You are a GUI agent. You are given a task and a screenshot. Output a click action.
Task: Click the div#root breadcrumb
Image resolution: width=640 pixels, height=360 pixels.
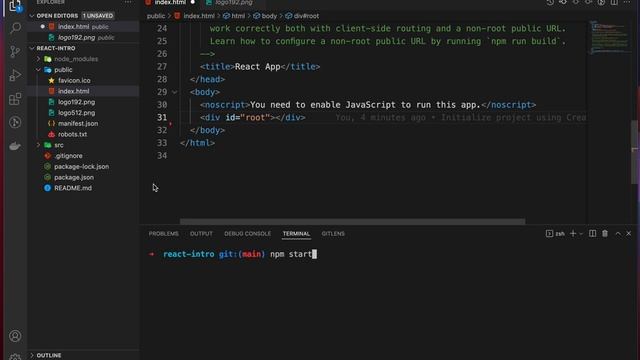[302, 16]
